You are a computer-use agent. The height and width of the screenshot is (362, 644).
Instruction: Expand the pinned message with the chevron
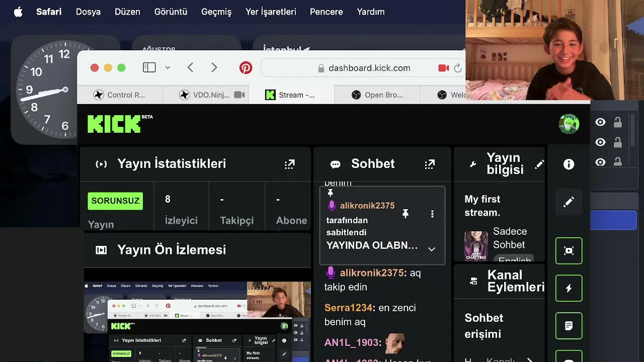(431, 249)
